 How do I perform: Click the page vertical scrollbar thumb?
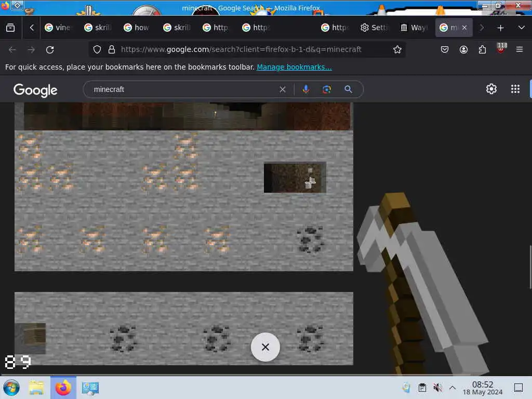(x=530, y=267)
